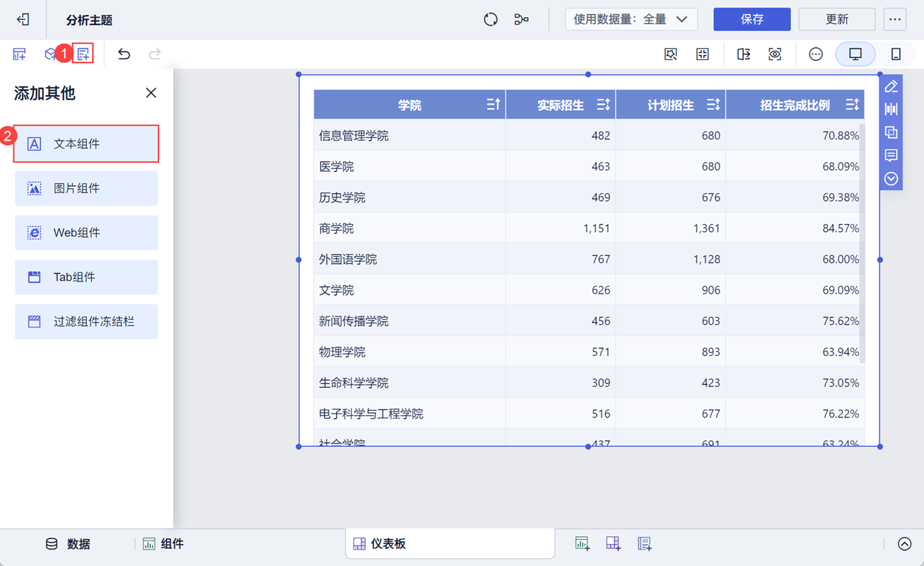Select the 物理学院 cell
Image resolution: width=924 pixels, height=566 pixels.
409,352
